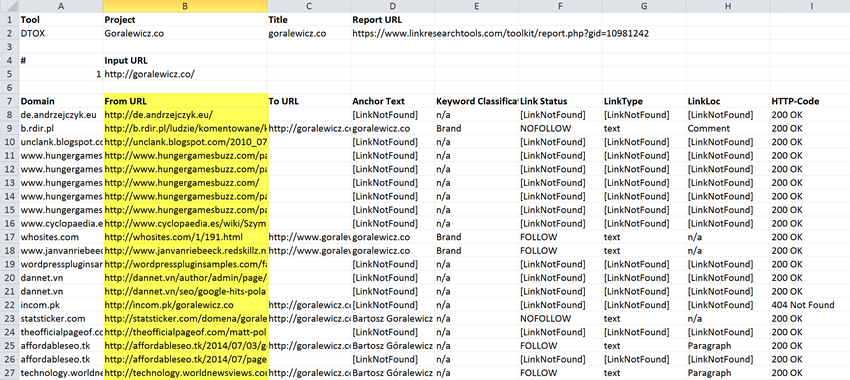The image size is (850, 380).
Task: Click the 'LinkType' heading cell
Action: 644,101
